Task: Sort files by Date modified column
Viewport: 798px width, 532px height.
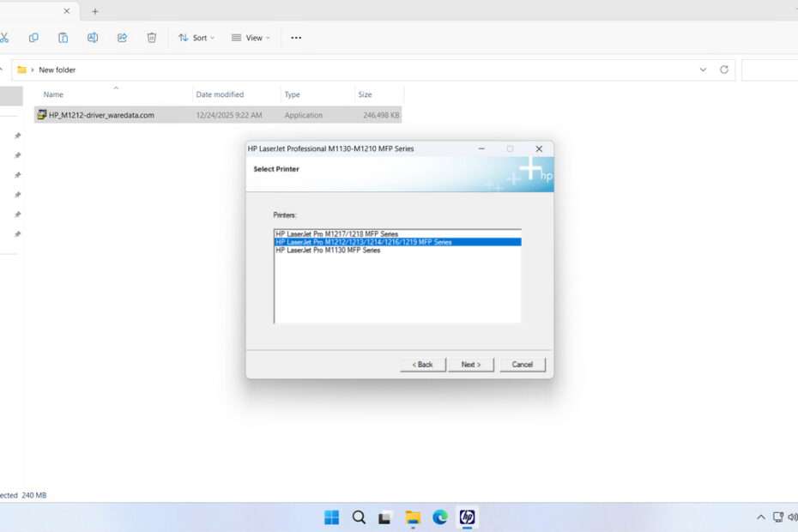Action: point(221,94)
